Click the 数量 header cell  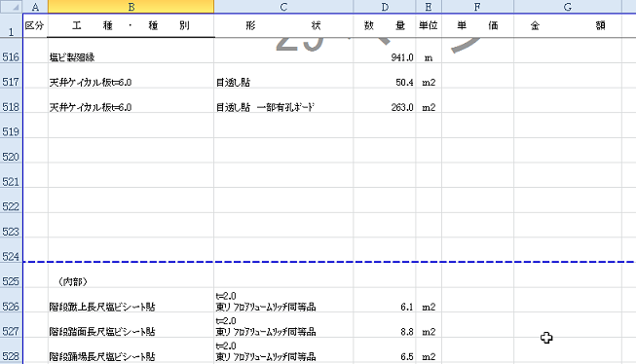pos(385,26)
